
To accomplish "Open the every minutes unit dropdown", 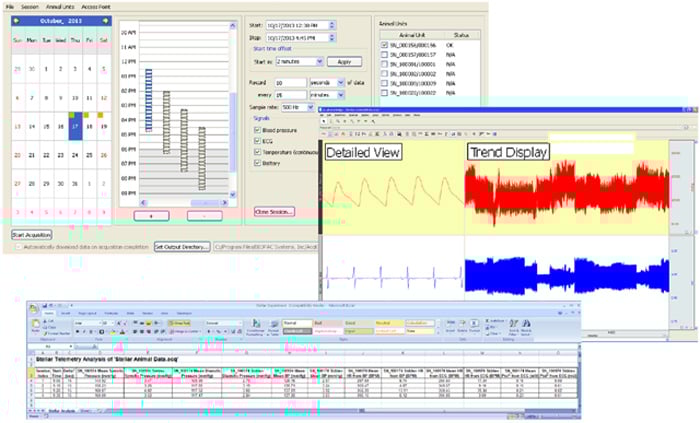I will [x=341, y=95].
